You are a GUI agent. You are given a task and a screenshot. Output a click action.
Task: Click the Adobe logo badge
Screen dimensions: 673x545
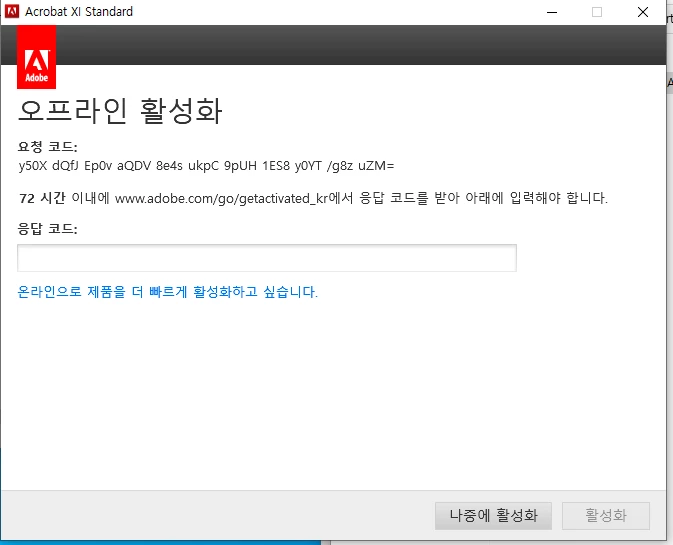pos(36,57)
